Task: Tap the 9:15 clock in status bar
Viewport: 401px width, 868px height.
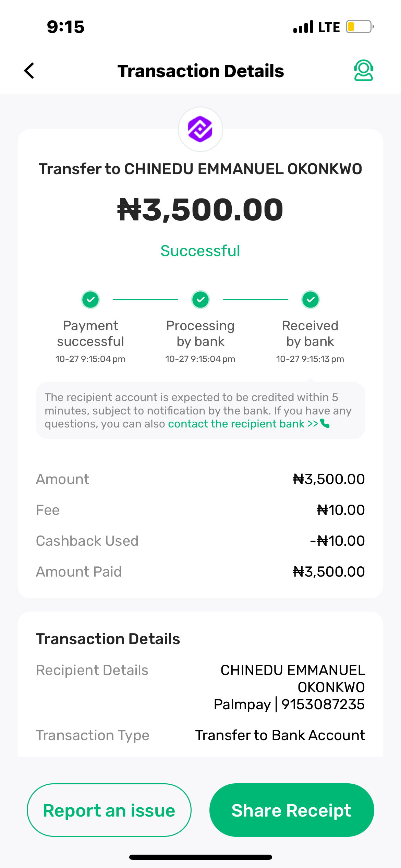Action: pos(65,27)
